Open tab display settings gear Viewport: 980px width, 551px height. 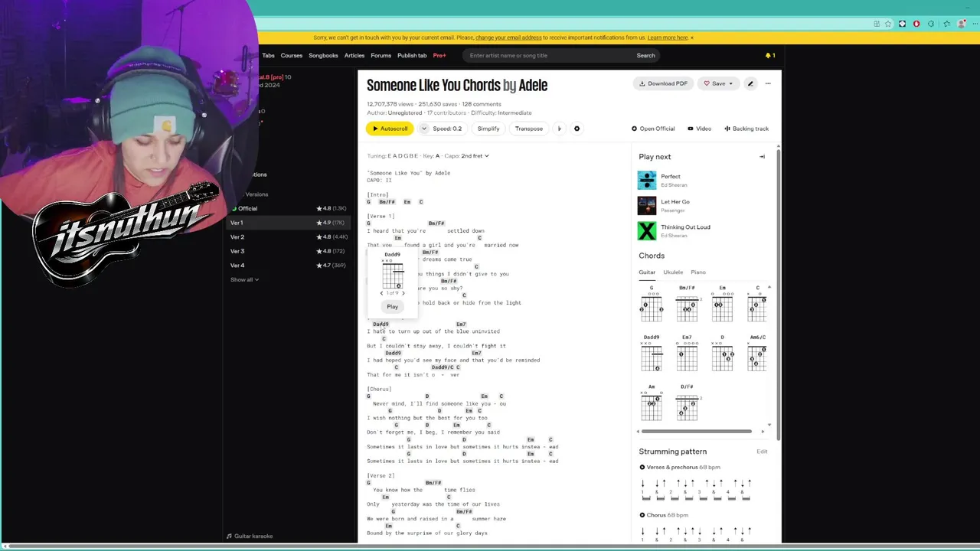tap(577, 129)
